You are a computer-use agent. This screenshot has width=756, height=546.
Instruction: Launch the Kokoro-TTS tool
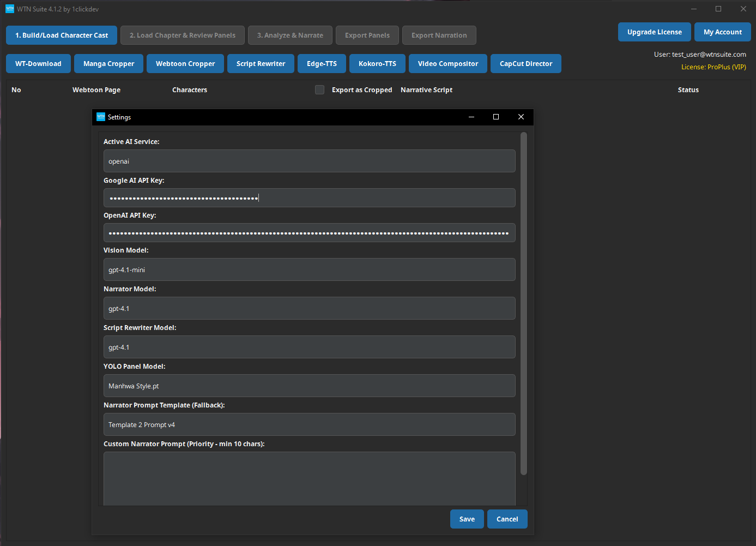coord(377,63)
